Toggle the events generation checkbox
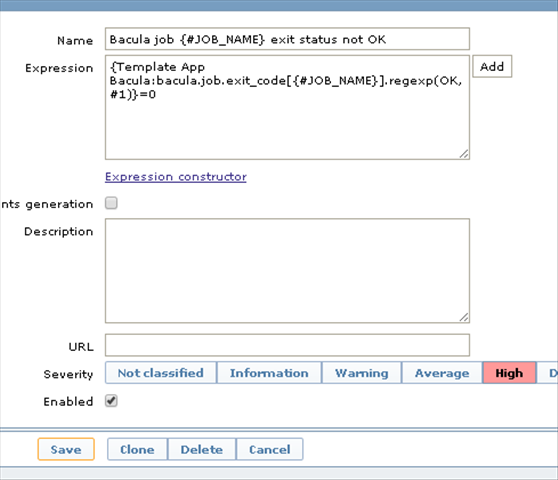 coord(111,203)
